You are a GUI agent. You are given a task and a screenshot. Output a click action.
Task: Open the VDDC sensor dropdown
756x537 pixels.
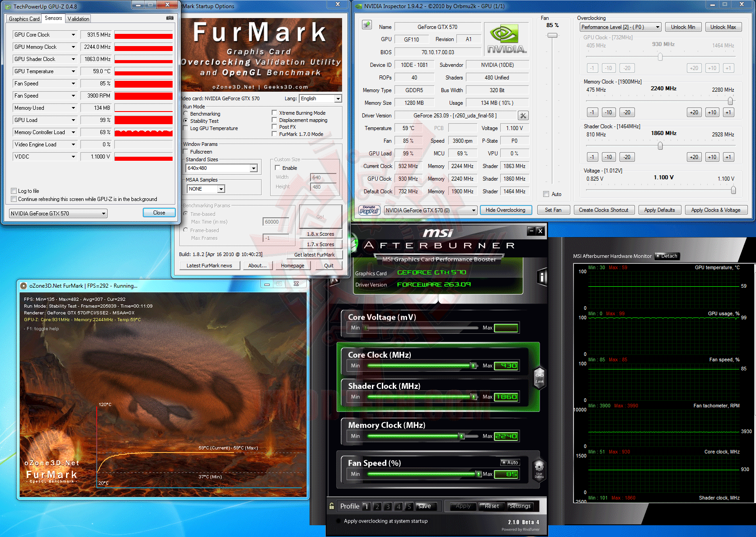pos(73,157)
